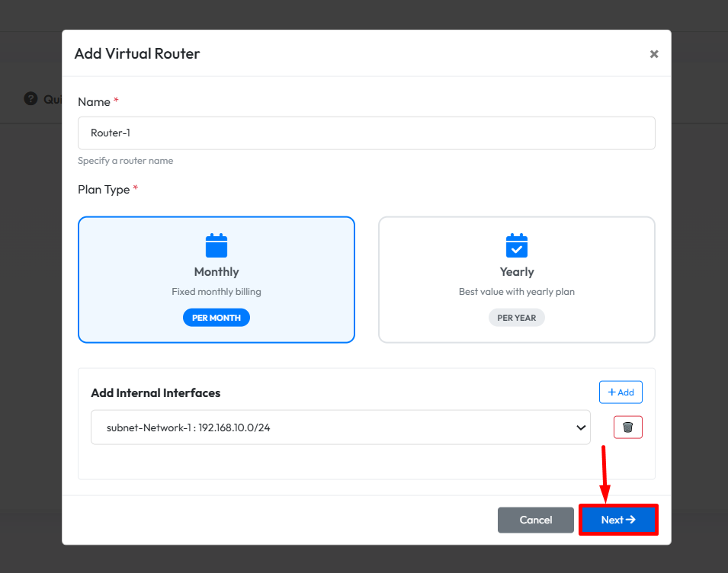Click the calendar checkmark icon on Yearly plan
This screenshot has width=728, height=573.
(x=517, y=245)
